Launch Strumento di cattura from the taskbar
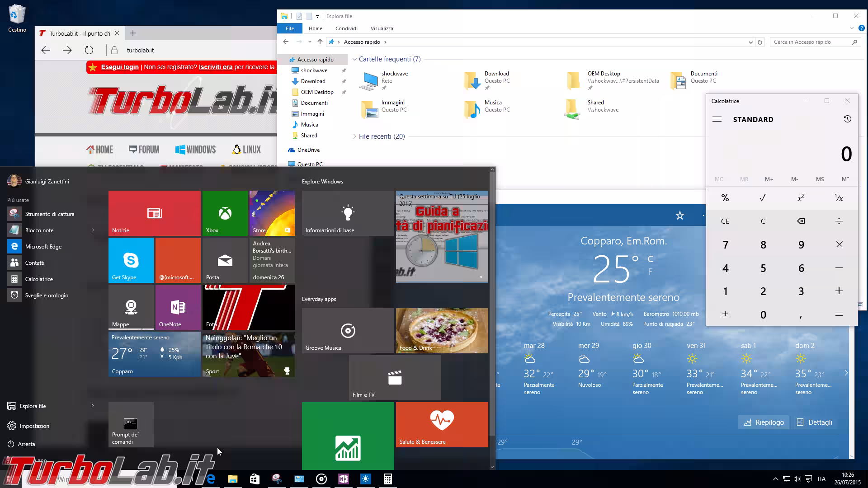 [277, 479]
